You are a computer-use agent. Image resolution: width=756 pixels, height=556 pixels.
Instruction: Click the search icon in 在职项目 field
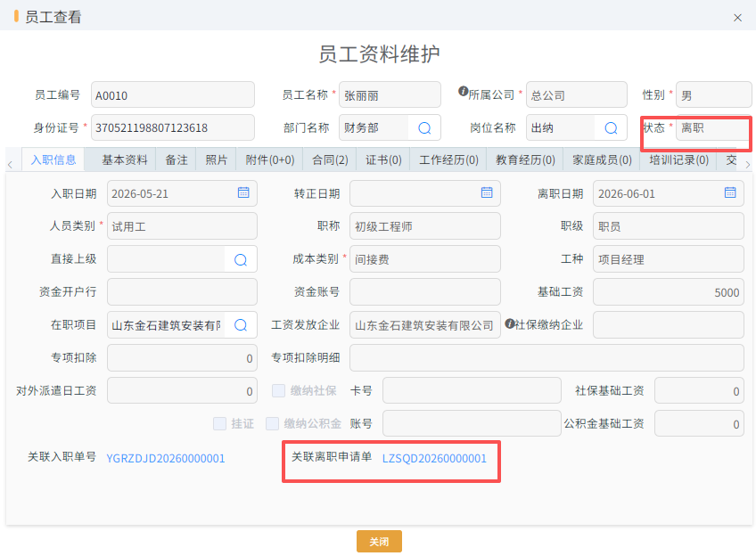[x=241, y=325]
